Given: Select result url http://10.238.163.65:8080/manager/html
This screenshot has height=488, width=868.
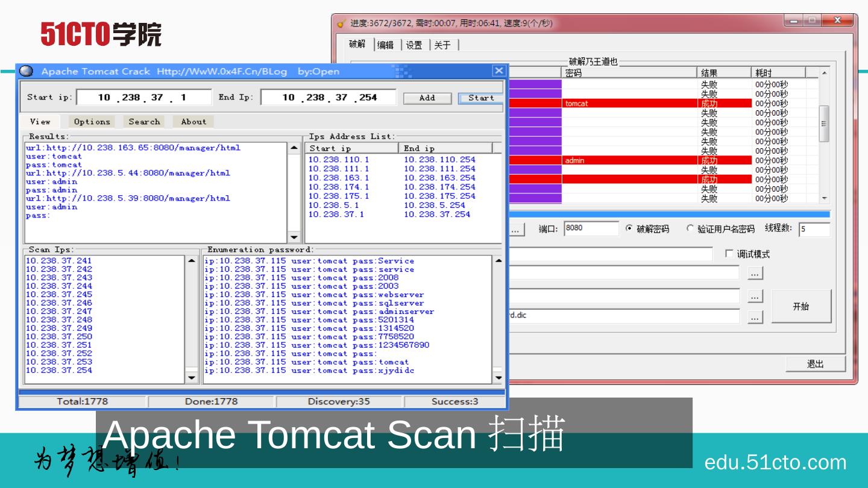Looking at the screenshot, I should 133,148.
